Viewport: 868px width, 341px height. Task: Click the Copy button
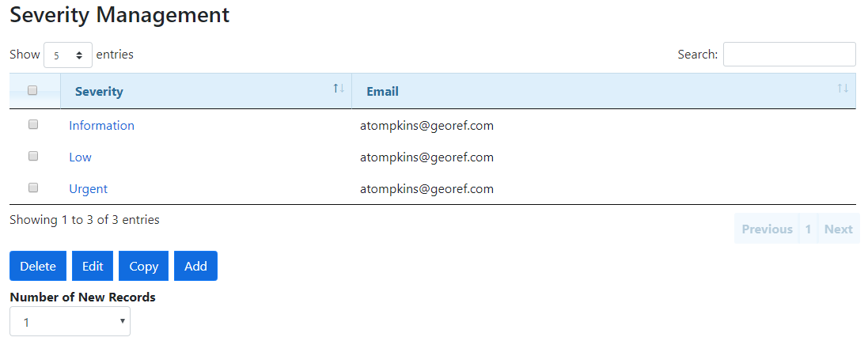pos(143,267)
